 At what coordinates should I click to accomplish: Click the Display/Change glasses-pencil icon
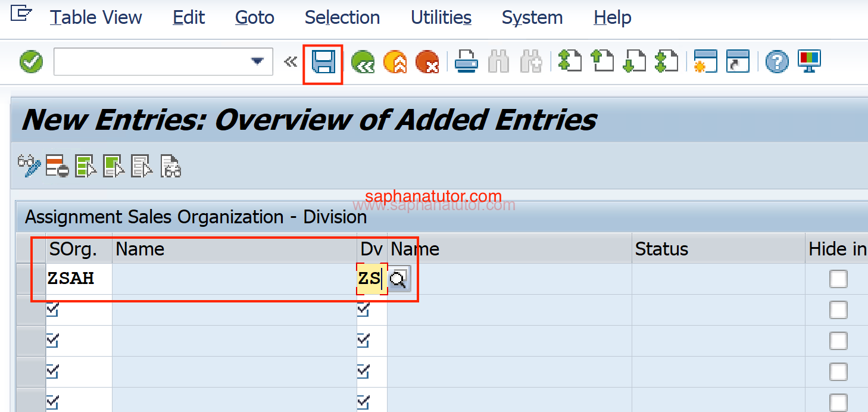(x=29, y=167)
